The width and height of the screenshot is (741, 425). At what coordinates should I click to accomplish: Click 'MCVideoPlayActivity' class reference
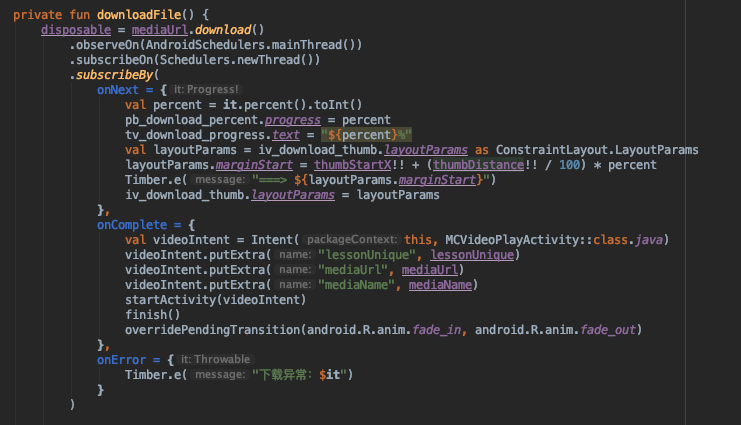(512, 240)
